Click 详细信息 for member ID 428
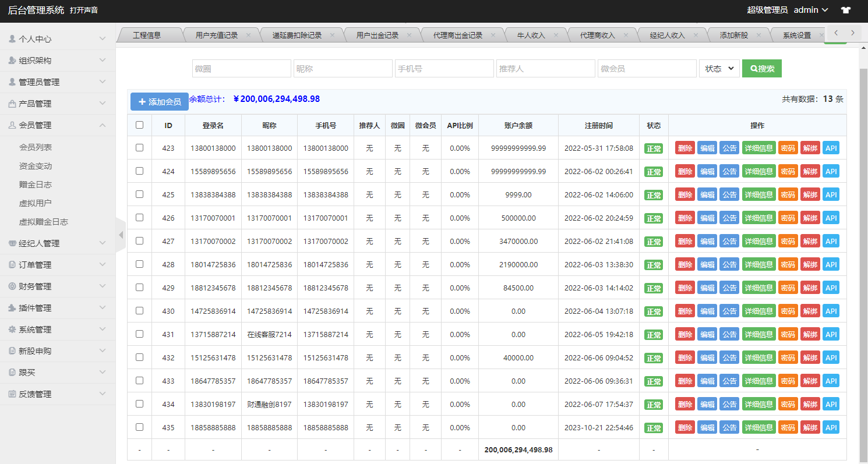 759,264
